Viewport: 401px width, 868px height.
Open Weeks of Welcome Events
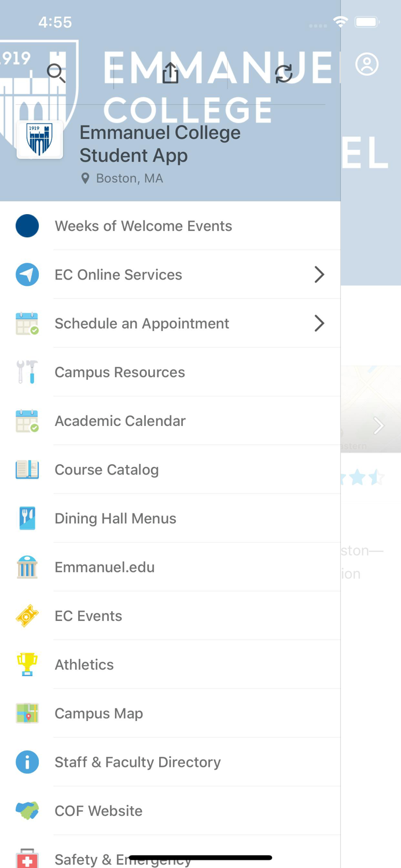tap(144, 226)
